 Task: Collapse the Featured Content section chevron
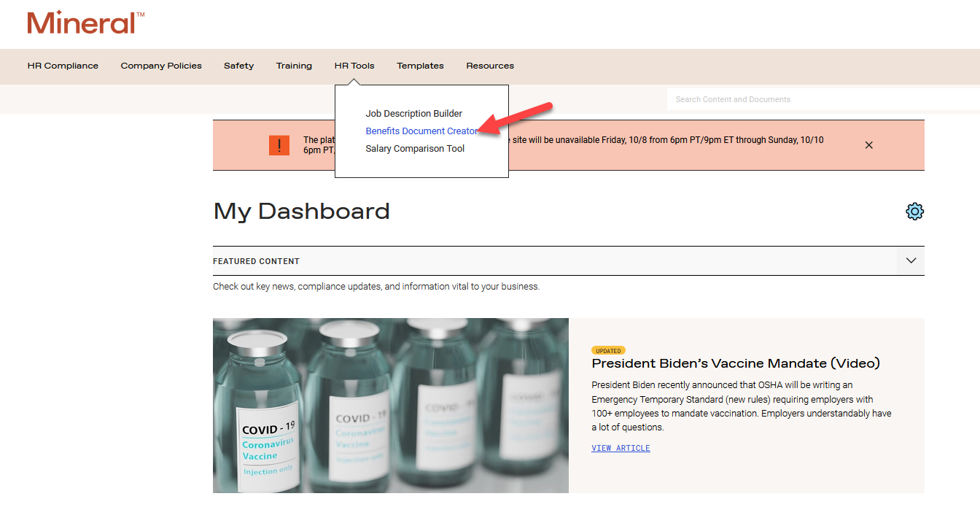(910, 260)
